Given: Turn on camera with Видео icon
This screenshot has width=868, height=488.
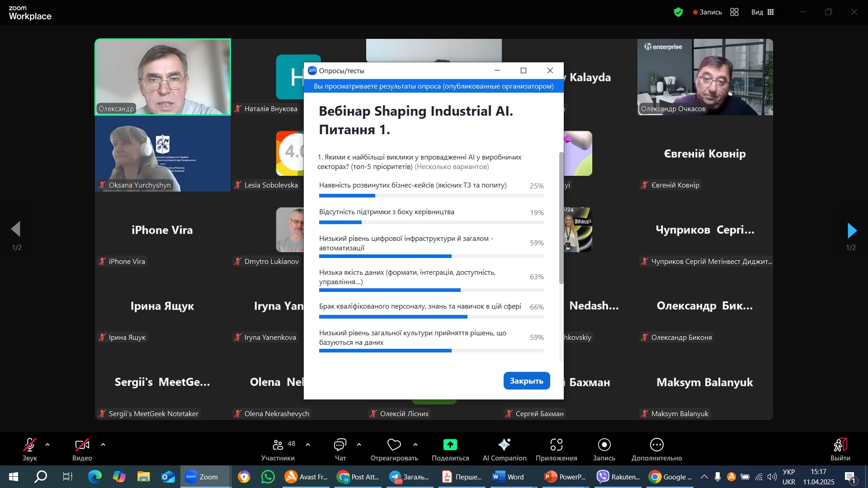Looking at the screenshot, I should click(x=82, y=445).
